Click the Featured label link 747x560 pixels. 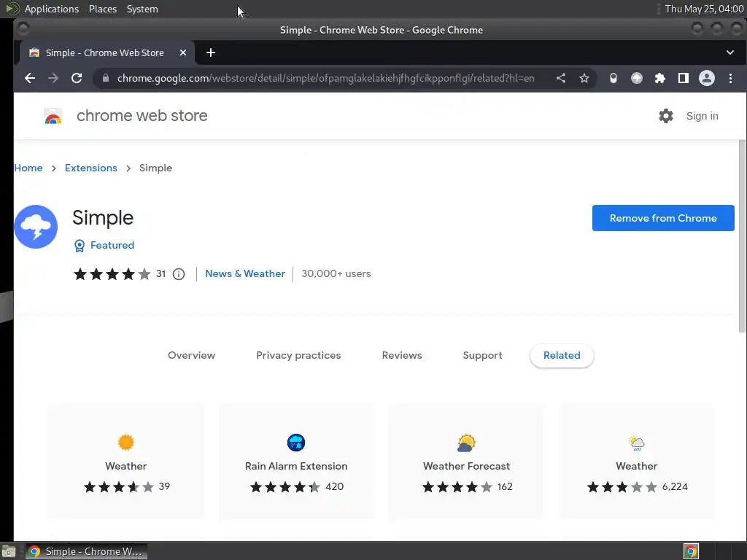point(112,245)
